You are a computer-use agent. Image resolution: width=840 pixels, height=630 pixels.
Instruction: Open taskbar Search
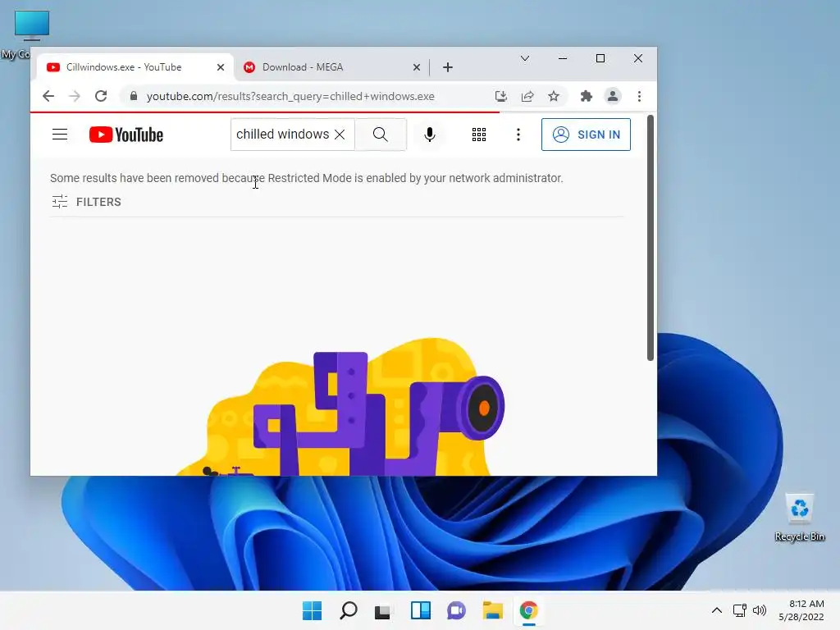pos(348,610)
